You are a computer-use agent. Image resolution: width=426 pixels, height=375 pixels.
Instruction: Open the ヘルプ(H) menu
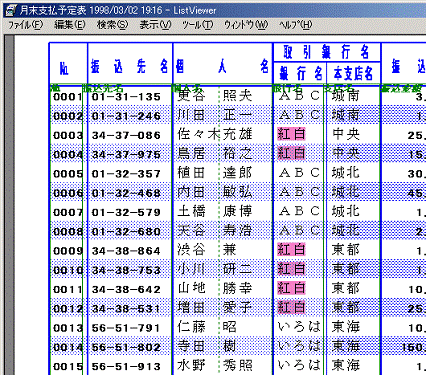[x=295, y=25]
